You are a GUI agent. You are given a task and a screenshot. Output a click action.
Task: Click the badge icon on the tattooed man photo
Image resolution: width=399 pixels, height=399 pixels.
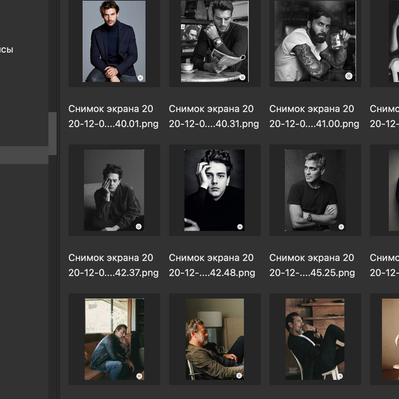click(x=349, y=76)
